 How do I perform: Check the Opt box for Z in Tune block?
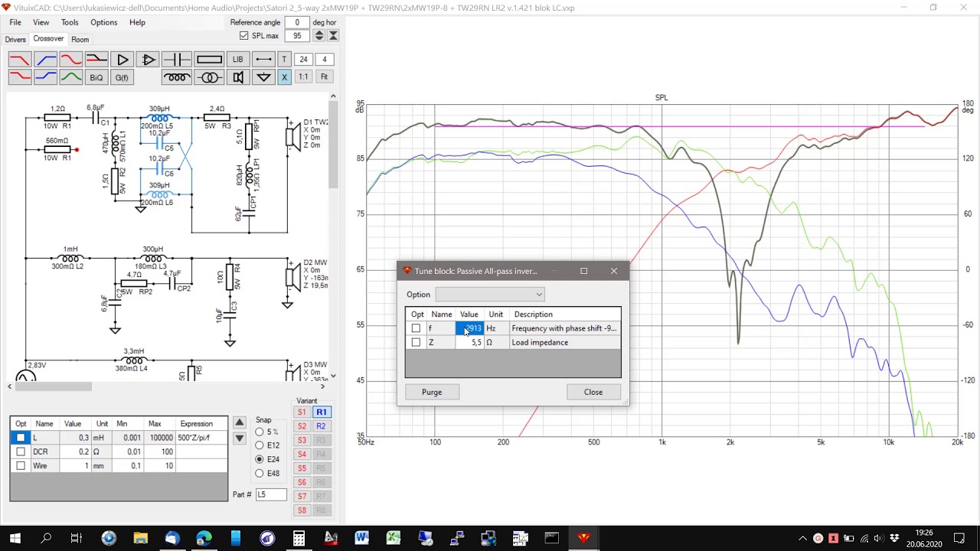(x=416, y=342)
